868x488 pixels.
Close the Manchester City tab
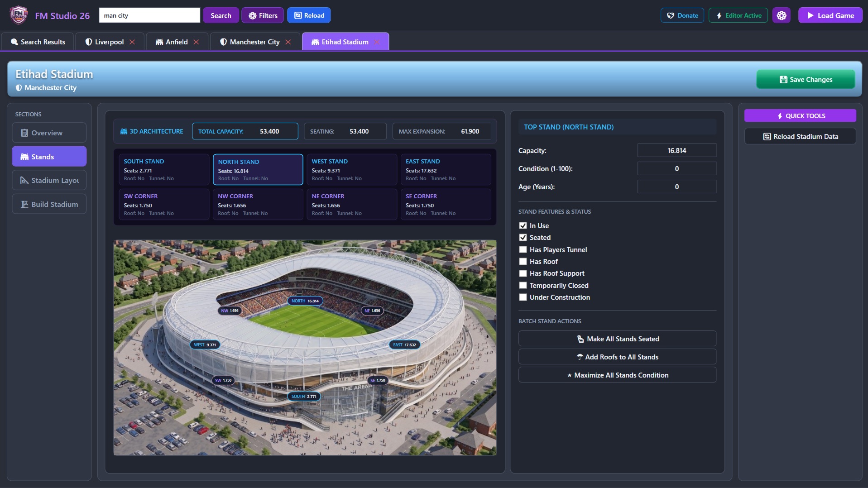pyautogui.click(x=288, y=42)
